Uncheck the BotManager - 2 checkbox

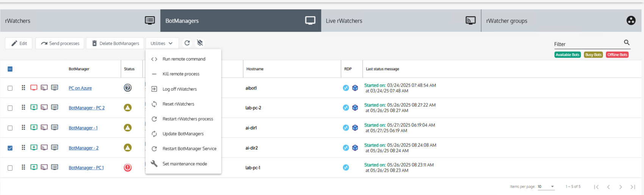point(10,148)
